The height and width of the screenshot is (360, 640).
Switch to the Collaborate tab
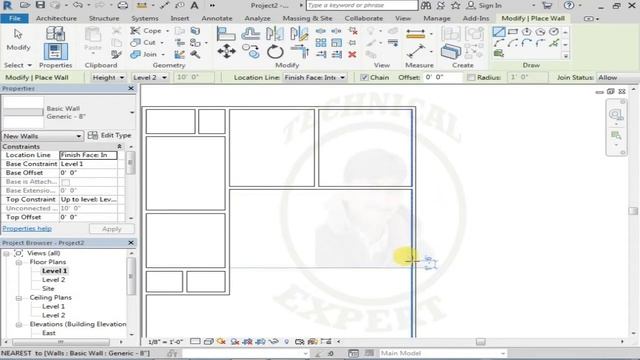click(364, 18)
